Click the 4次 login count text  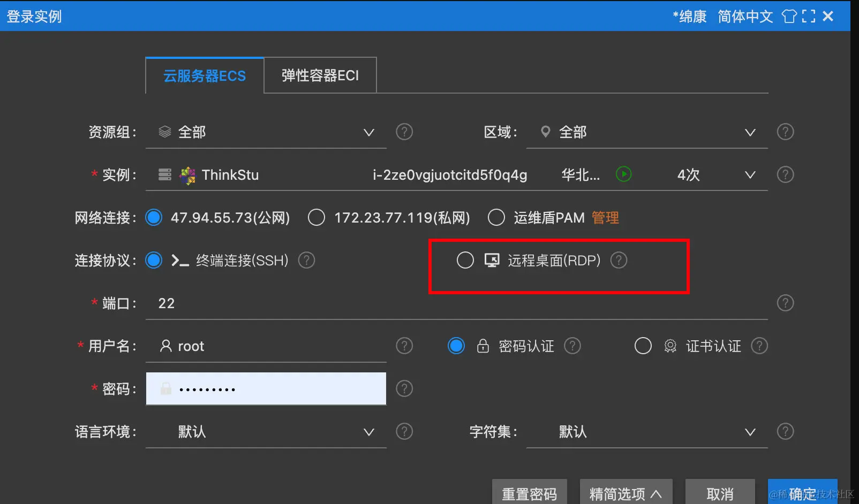tap(688, 175)
